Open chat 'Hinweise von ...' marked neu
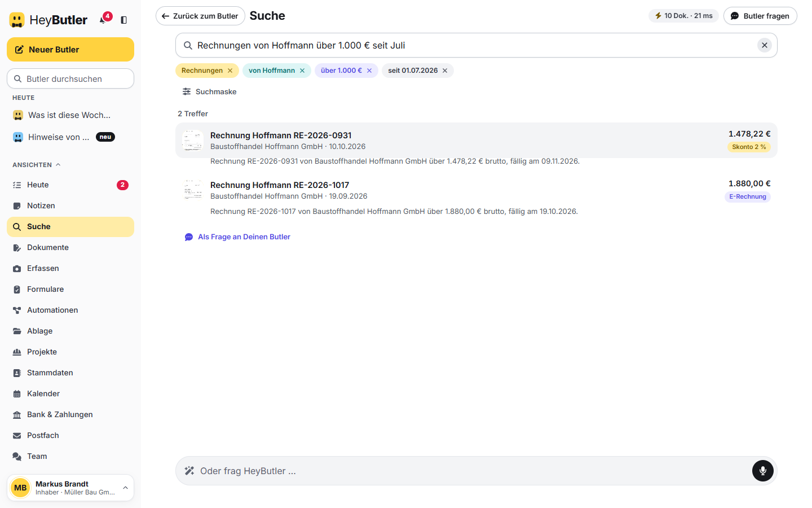Screen dimensions: 812x508 (70, 137)
